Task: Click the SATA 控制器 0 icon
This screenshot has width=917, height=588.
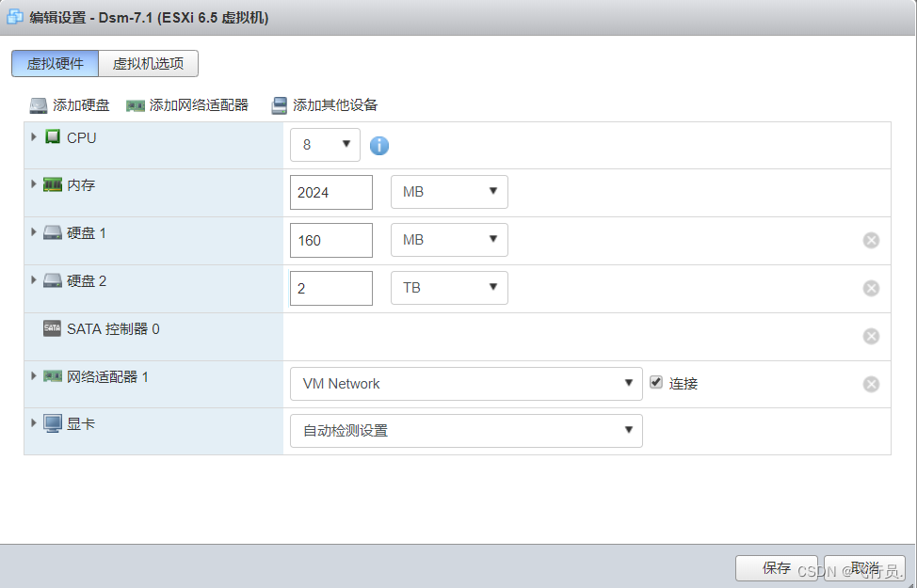Action: [x=52, y=329]
